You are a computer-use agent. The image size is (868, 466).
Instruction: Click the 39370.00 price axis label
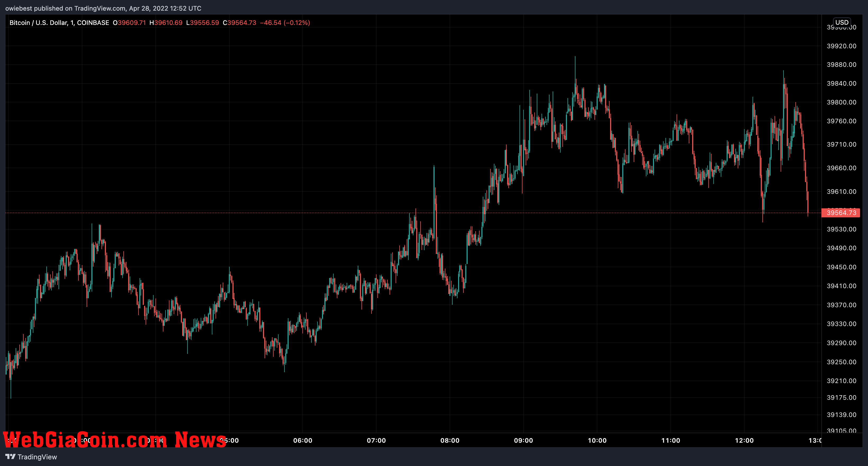click(841, 305)
